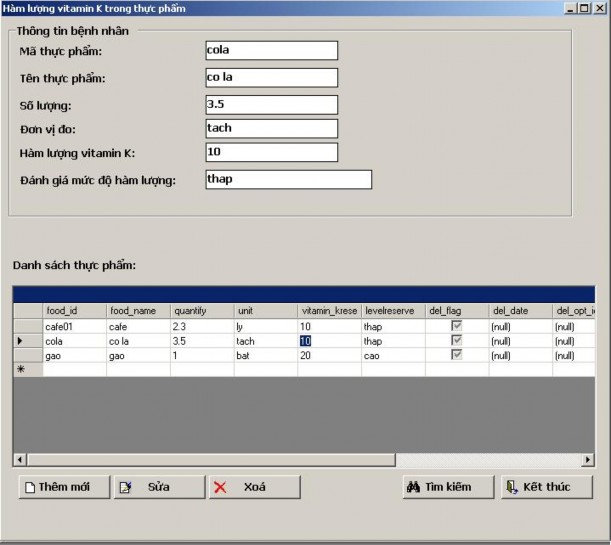Click the levelreserve column header
The width and height of the screenshot is (611, 545).
[393, 311]
